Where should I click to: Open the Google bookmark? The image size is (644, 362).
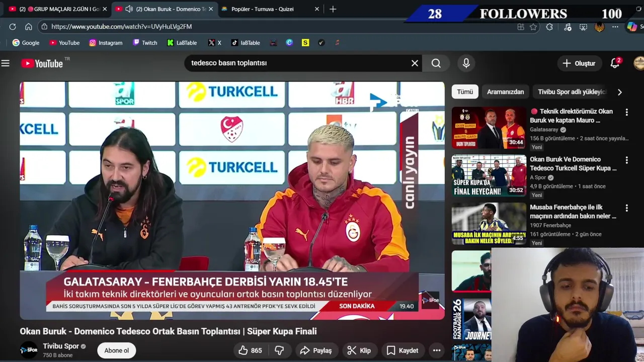(26, 43)
